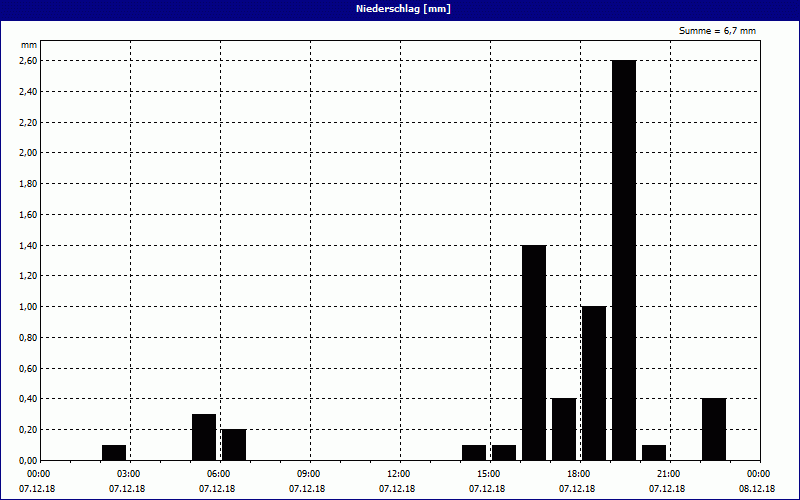
Task: Click the 12:00 time axis label
Action: click(398, 473)
